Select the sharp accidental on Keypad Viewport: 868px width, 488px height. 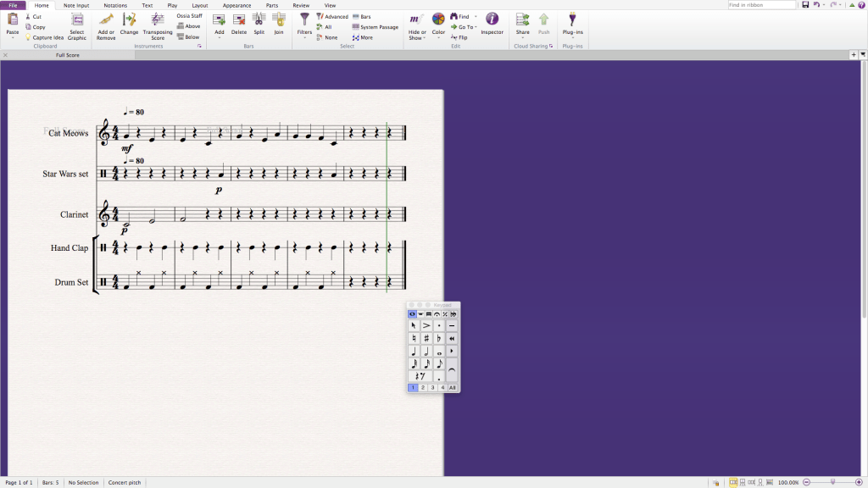pyautogui.click(x=426, y=338)
